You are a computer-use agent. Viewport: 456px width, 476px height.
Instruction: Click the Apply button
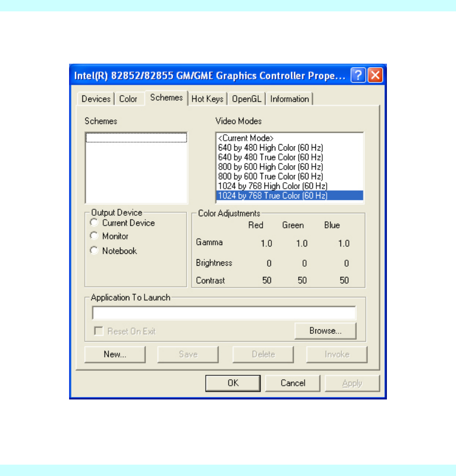click(352, 383)
